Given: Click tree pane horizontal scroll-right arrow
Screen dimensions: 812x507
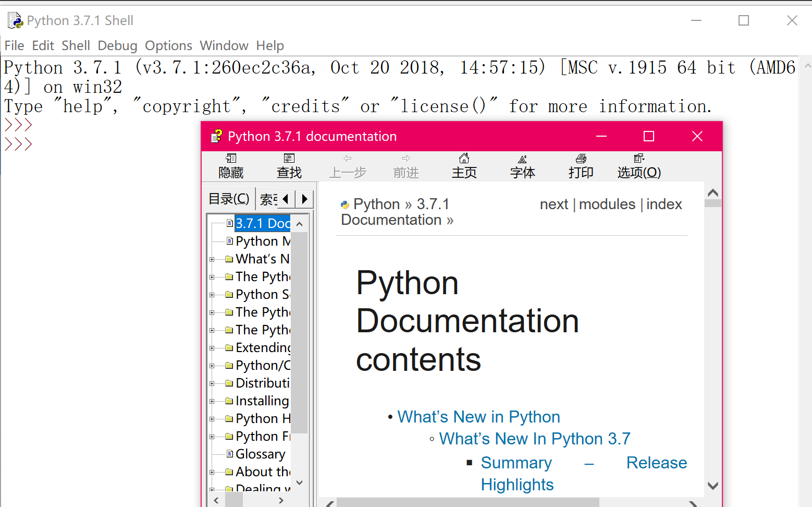Looking at the screenshot, I should pyautogui.click(x=281, y=500).
